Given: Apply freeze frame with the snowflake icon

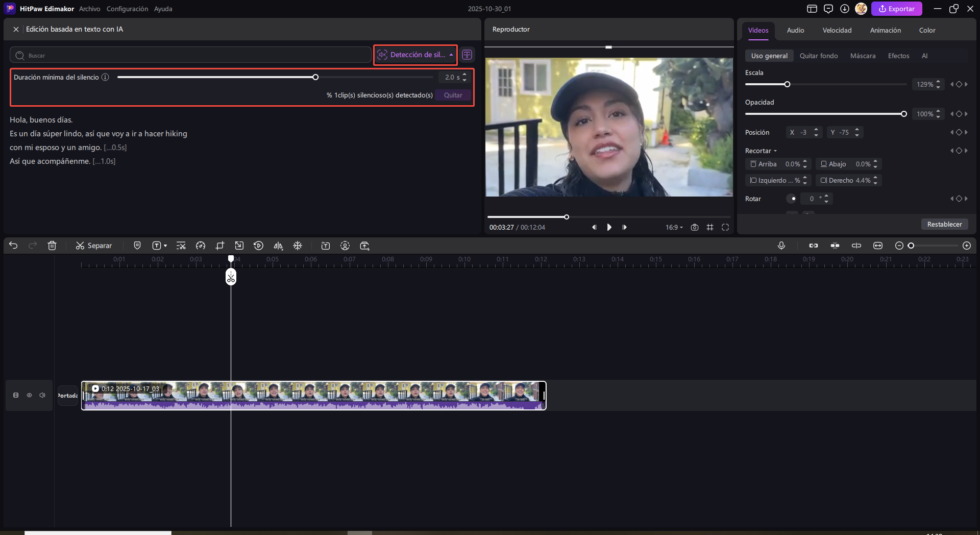Looking at the screenshot, I should (298, 246).
